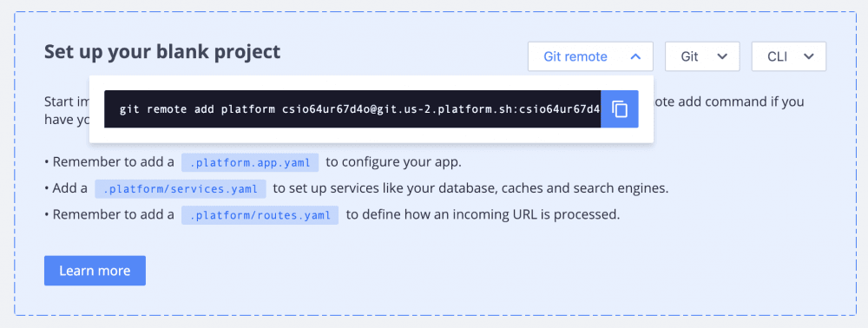Viewport: 868px width, 328px height.
Task: Click the Learn more button
Action: pyautogui.click(x=95, y=271)
